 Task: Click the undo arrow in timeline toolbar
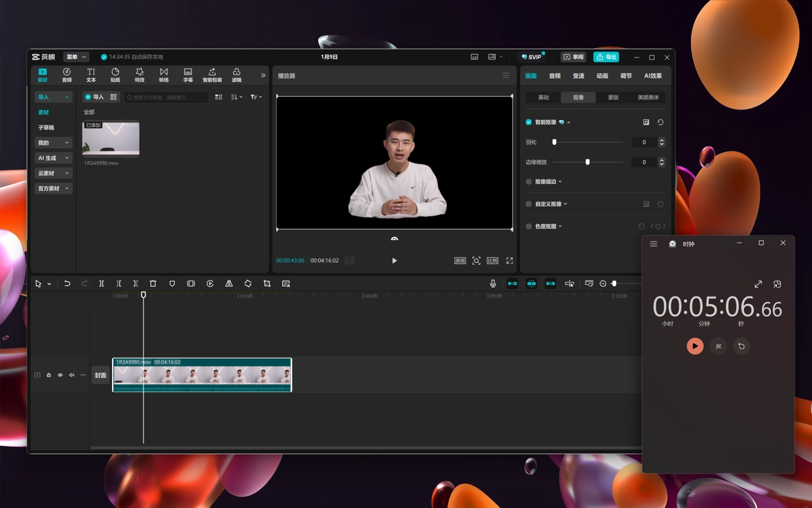coord(67,284)
